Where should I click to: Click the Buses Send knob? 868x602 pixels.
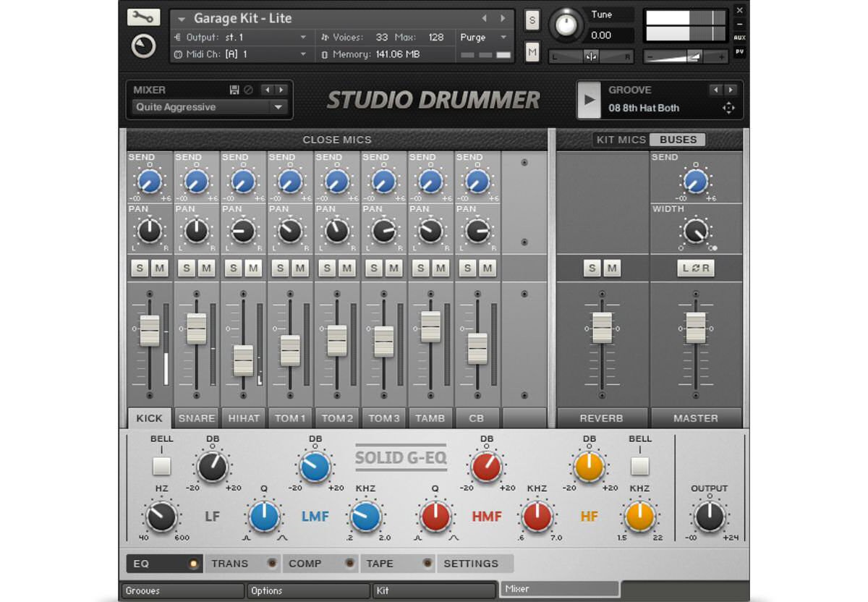click(x=695, y=182)
